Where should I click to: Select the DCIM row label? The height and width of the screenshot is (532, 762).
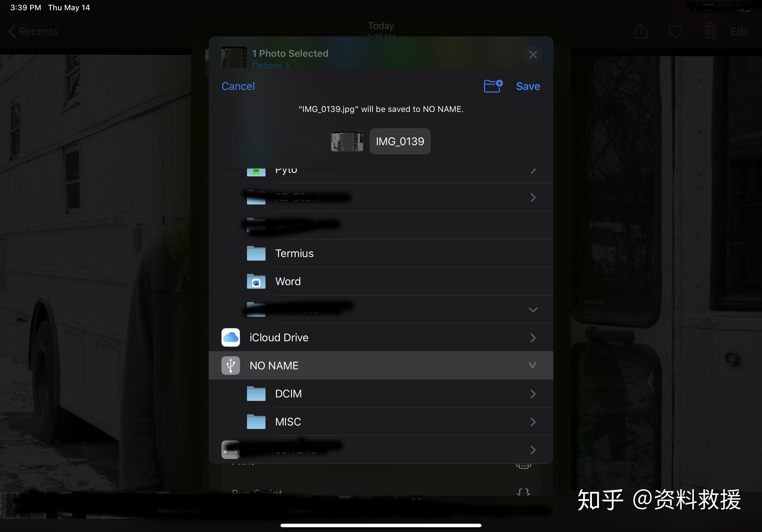288,394
